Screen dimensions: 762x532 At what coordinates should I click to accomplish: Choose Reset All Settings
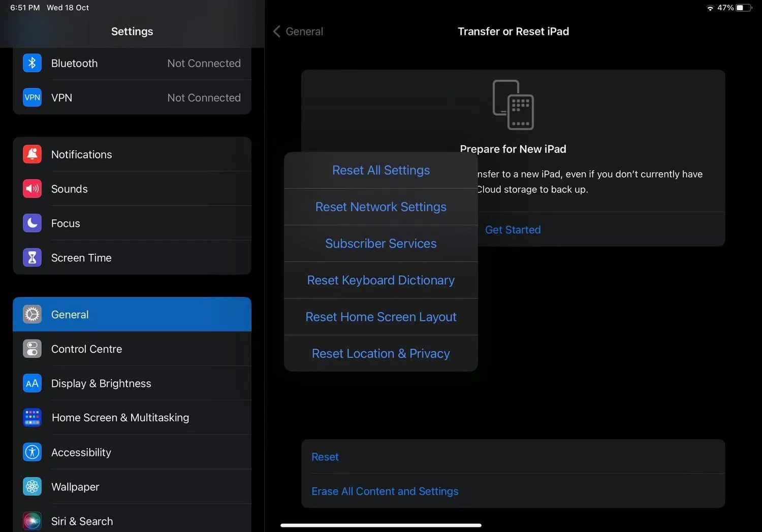coord(381,170)
